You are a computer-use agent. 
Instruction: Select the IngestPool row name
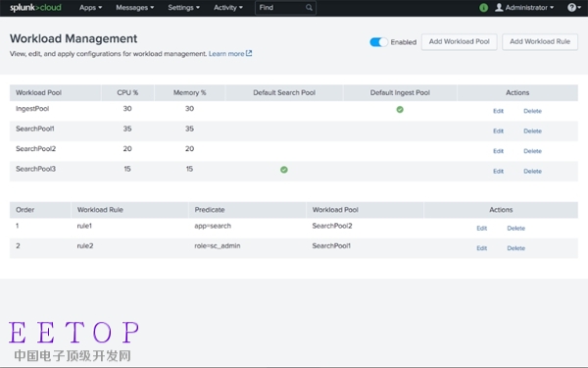(x=32, y=109)
